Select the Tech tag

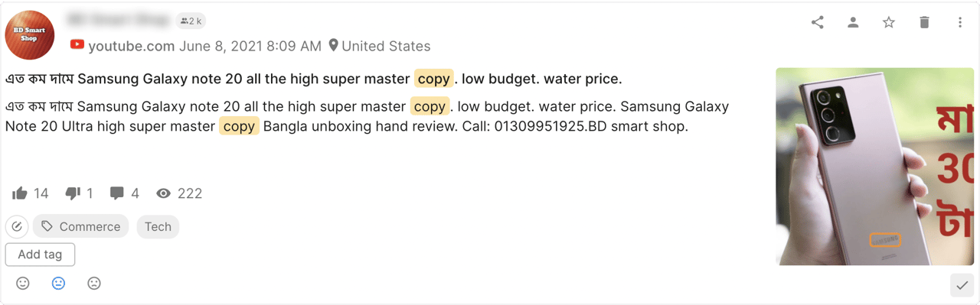pyautogui.click(x=158, y=226)
